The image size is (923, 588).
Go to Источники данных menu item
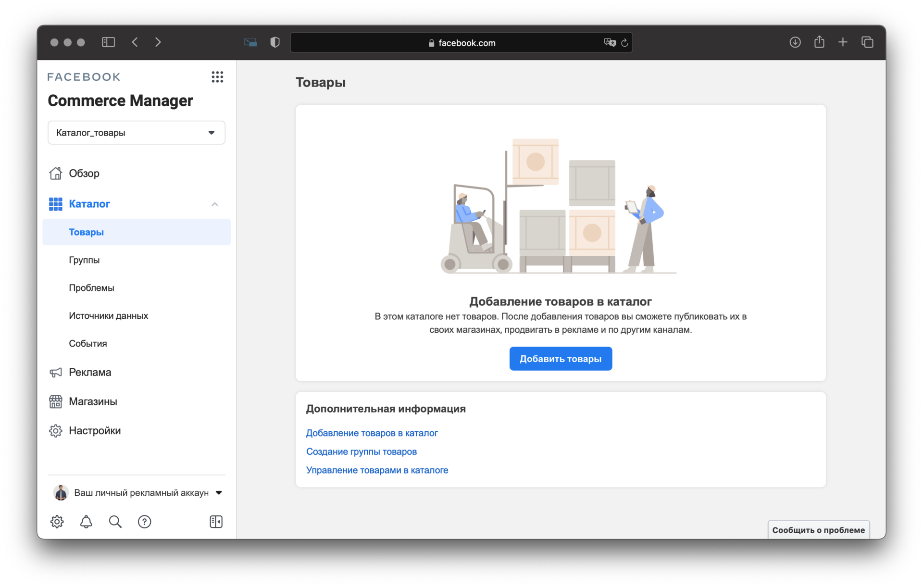108,316
